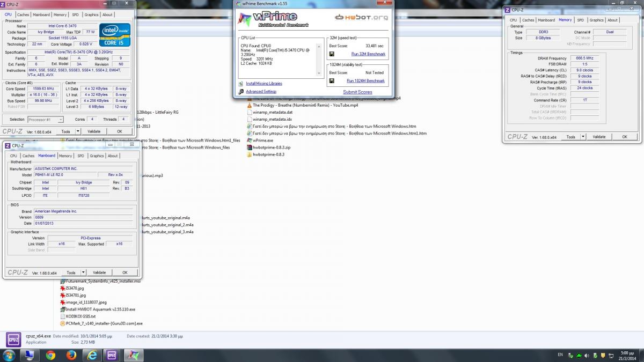Switch to CPU tab in Memory CPU-Z window
Image resolution: width=644 pixels, height=362 pixels.
coord(514,20)
